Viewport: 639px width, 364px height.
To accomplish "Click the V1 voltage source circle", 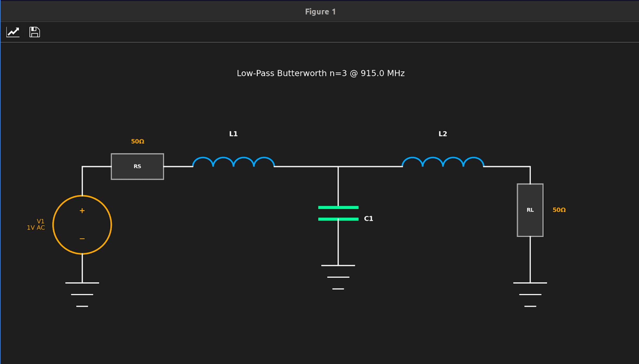I will click(82, 225).
